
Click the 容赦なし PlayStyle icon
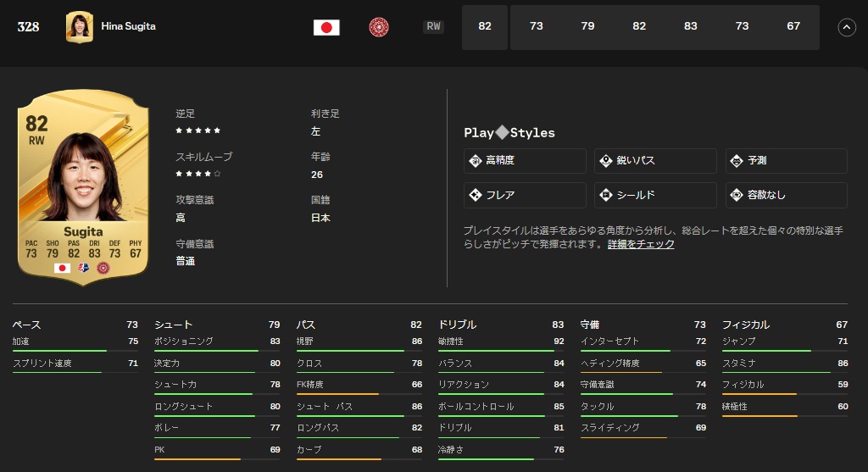coord(736,195)
